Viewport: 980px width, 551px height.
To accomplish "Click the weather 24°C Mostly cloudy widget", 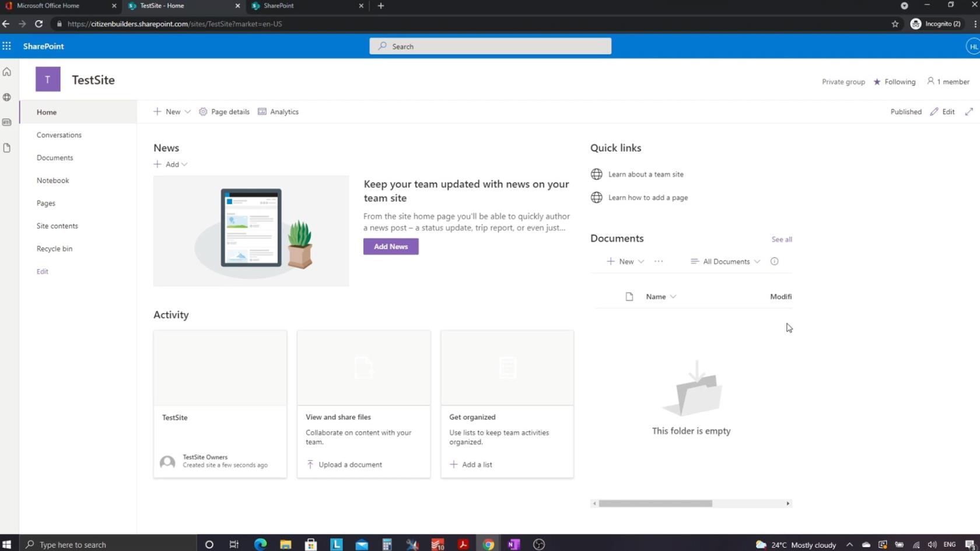I will coord(796,545).
